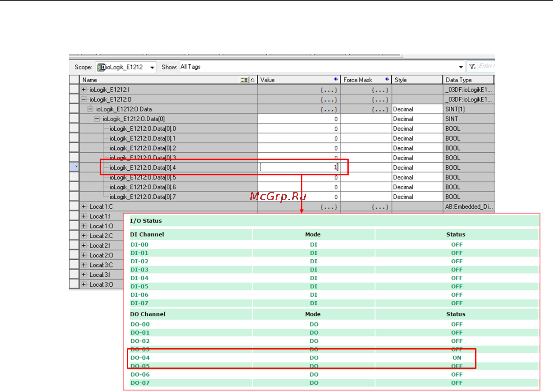Viewport: 553px width, 392px height.
Task: Select tag ioLogik_E1212:O.Data[0].1
Action: pyautogui.click(x=142, y=138)
